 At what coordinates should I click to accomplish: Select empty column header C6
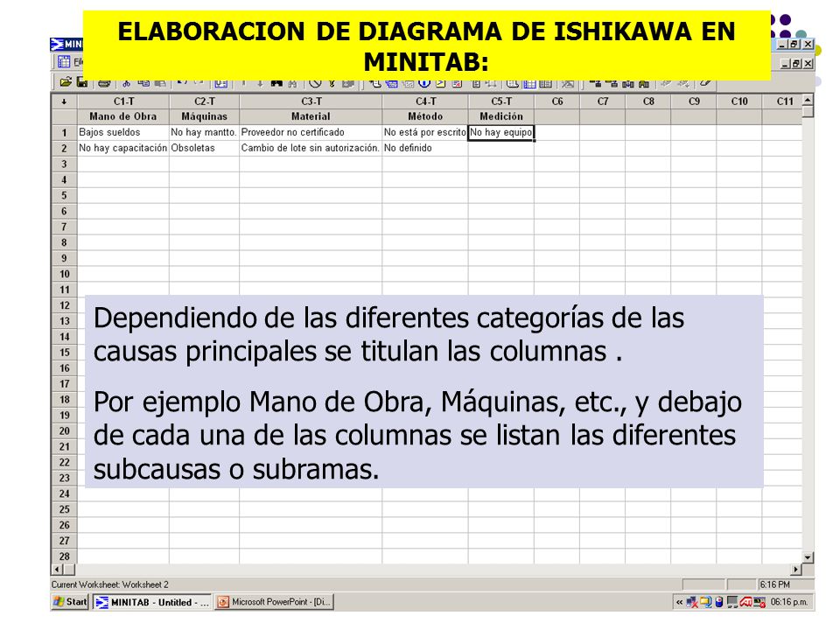click(556, 101)
